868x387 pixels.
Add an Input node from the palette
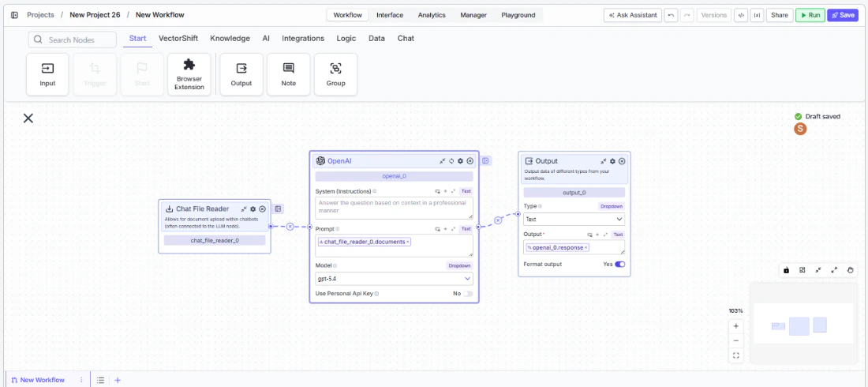point(47,74)
